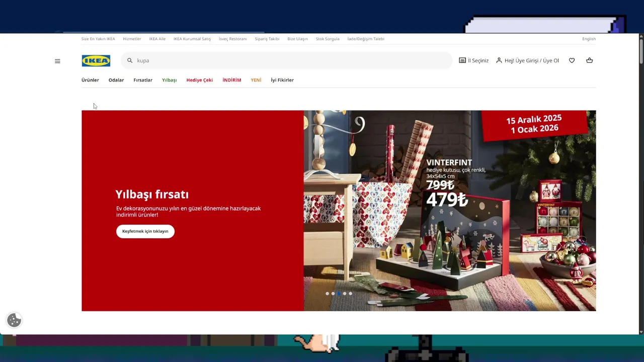Click the store icon beside İl Seçiniz

tap(462, 60)
